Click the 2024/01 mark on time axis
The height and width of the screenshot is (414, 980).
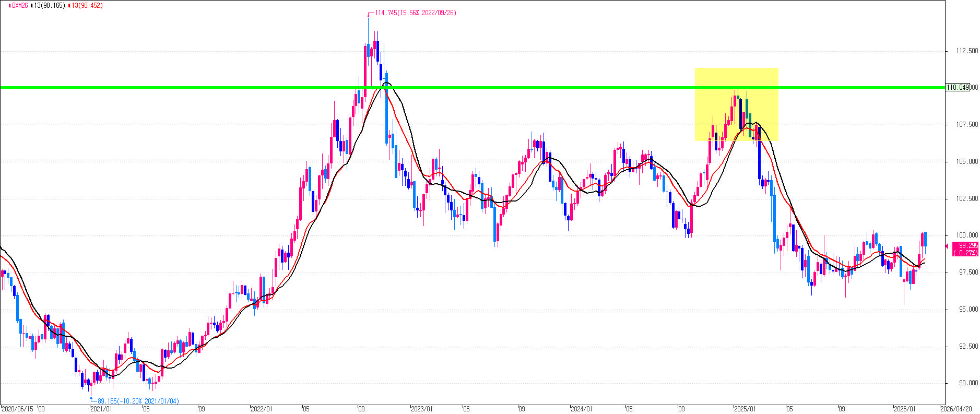click(x=582, y=409)
